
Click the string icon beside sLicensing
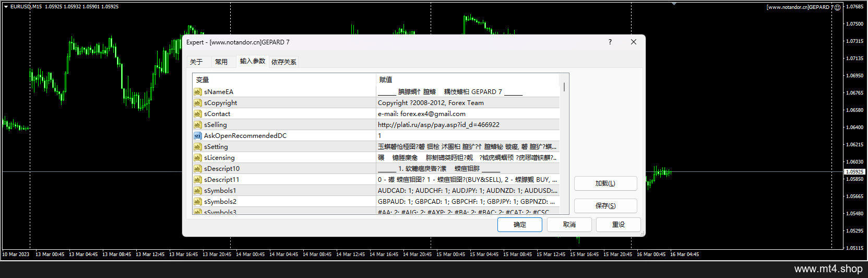197,158
